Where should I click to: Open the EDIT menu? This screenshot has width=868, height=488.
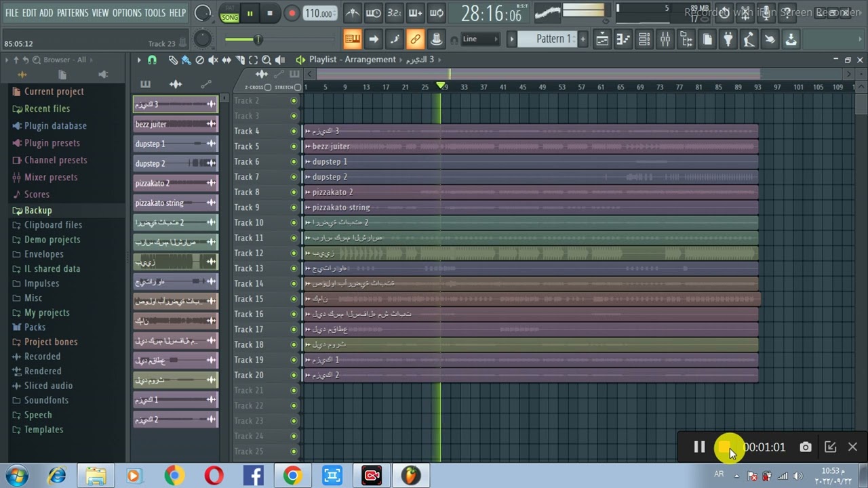[x=29, y=13]
